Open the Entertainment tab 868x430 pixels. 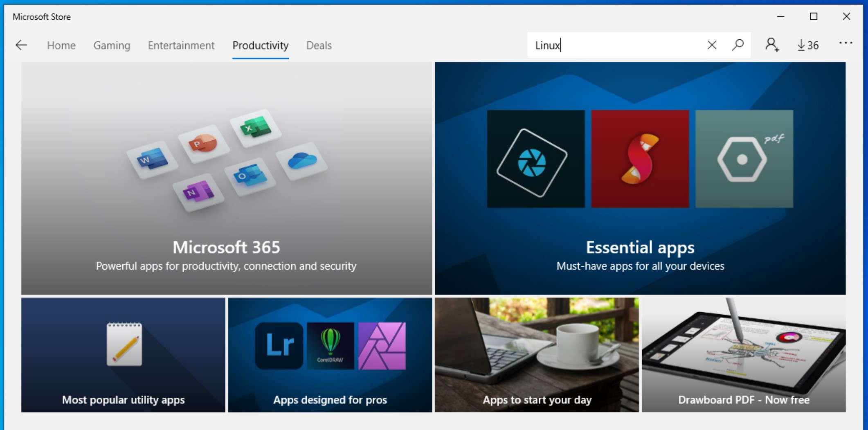tap(181, 45)
